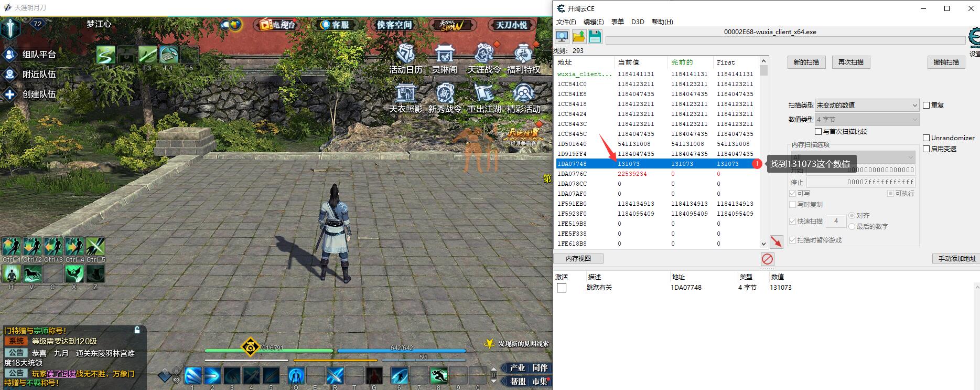The height and width of the screenshot is (390, 980).
Task: Click the gold money-bag diamond icon
Action: click(250, 346)
